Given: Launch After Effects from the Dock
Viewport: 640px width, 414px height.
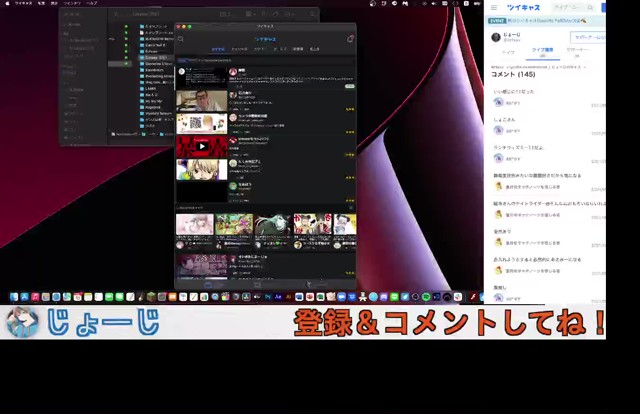Looking at the screenshot, I should pos(278,297).
